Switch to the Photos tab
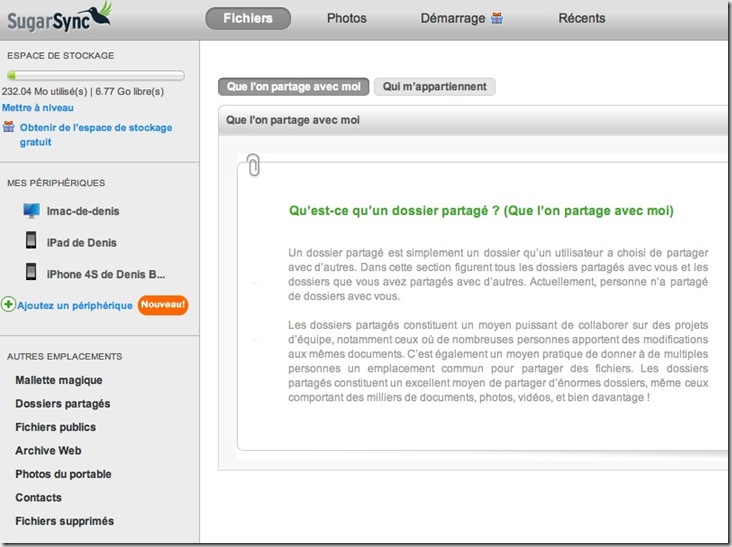Viewport: 732px width, 547px height. (x=346, y=18)
